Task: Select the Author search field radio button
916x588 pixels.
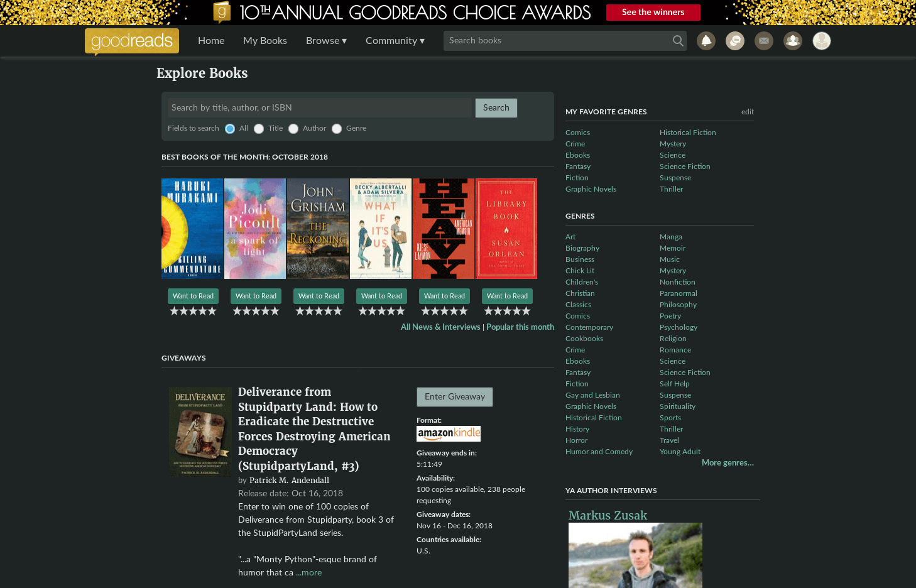Action: pyautogui.click(x=293, y=129)
